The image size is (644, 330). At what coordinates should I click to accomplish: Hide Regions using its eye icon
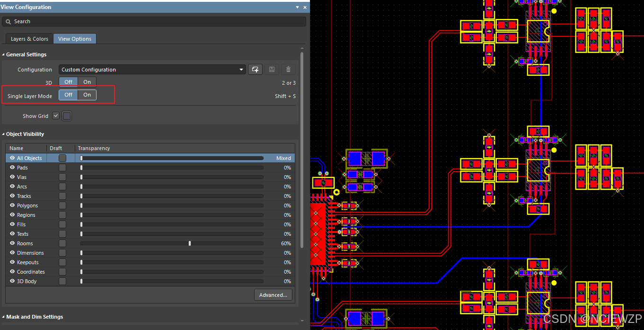(12, 215)
